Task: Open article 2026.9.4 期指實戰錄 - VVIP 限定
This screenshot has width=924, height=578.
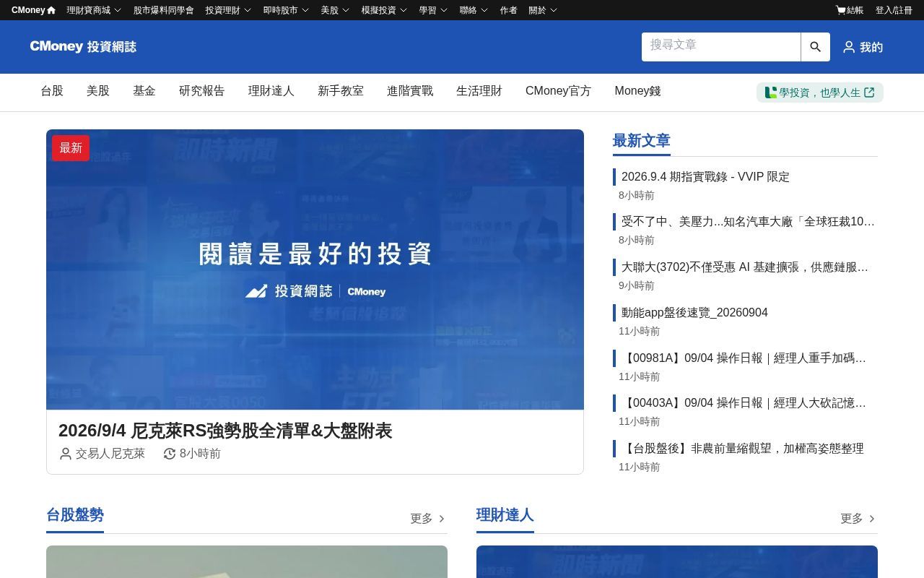Action: click(x=705, y=177)
